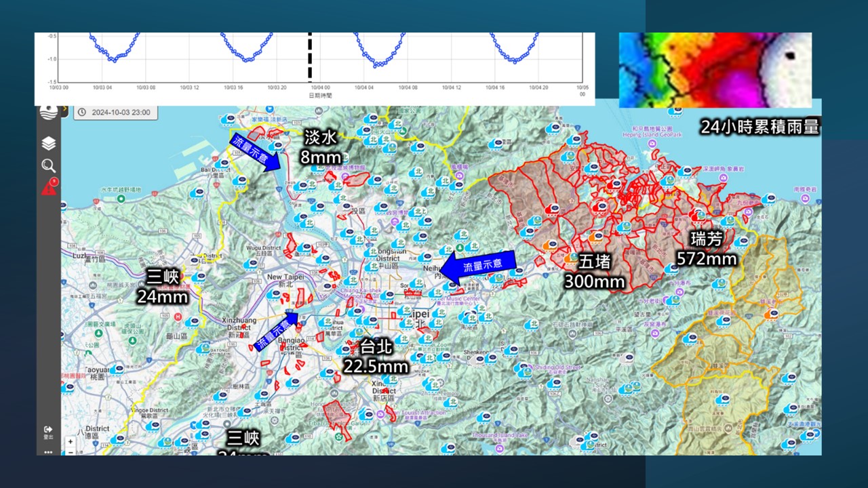Open the map layers panel
Viewport: 868px width, 488px height.
[x=48, y=144]
